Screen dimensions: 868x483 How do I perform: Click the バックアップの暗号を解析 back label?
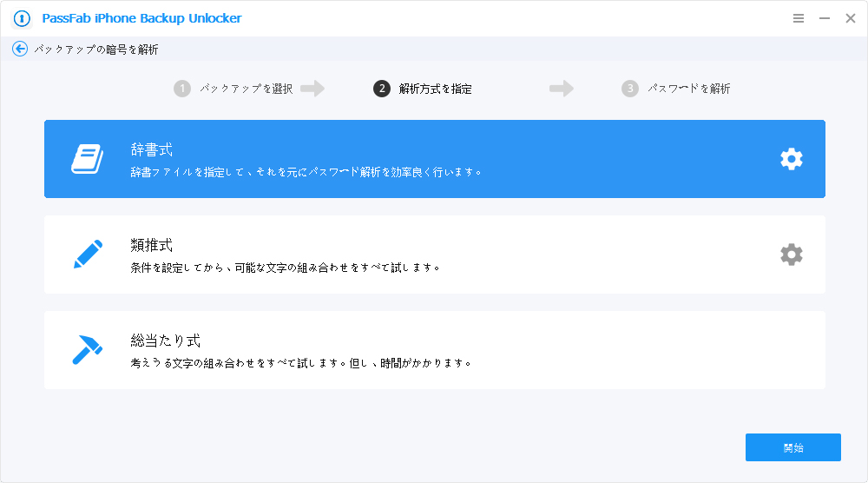(x=95, y=50)
